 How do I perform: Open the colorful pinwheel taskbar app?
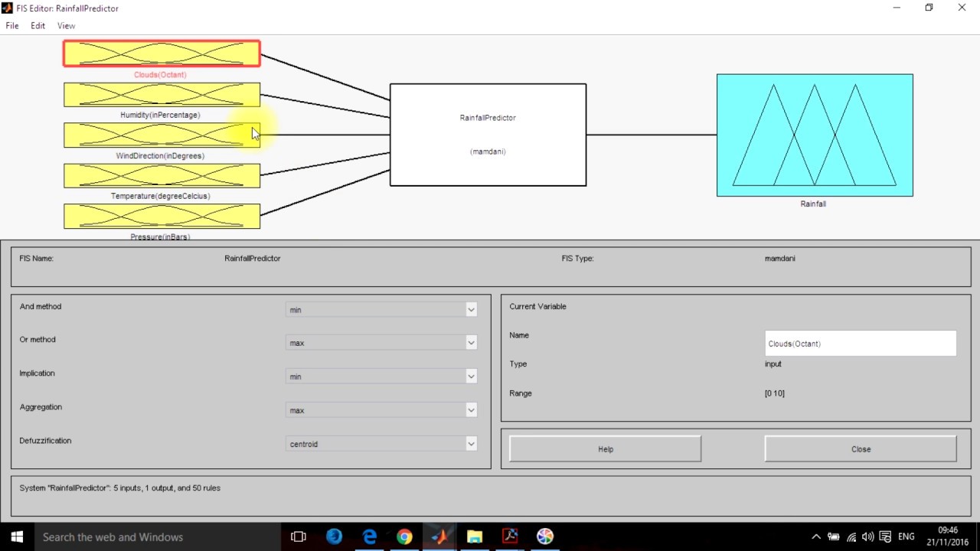tap(545, 537)
